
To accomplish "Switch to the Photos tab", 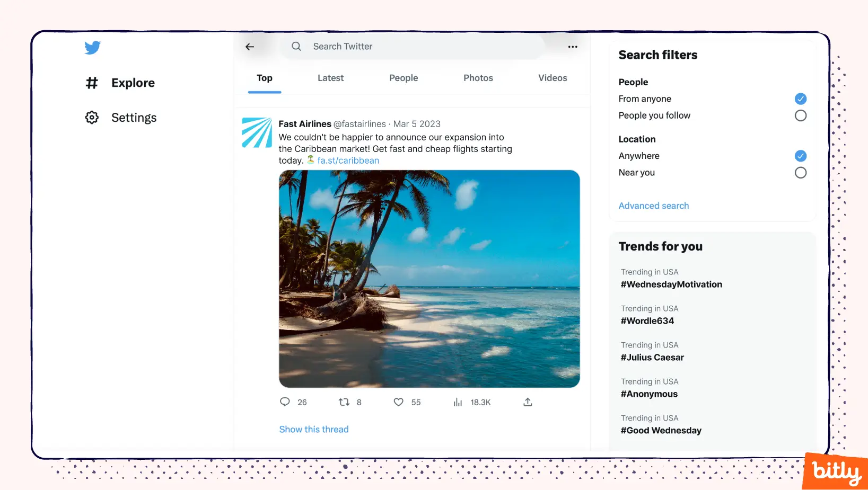I will [x=478, y=78].
